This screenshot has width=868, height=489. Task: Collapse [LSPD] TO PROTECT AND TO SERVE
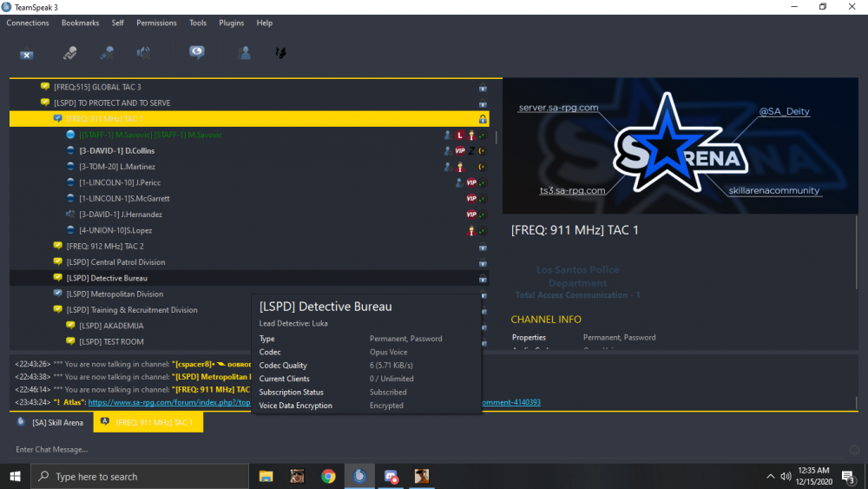coord(33,103)
